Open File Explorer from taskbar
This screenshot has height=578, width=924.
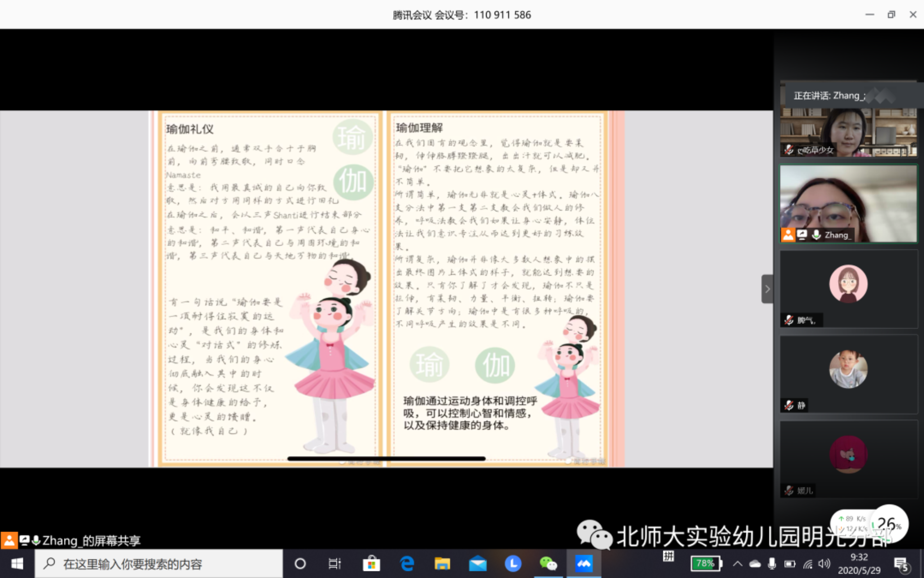click(442, 563)
